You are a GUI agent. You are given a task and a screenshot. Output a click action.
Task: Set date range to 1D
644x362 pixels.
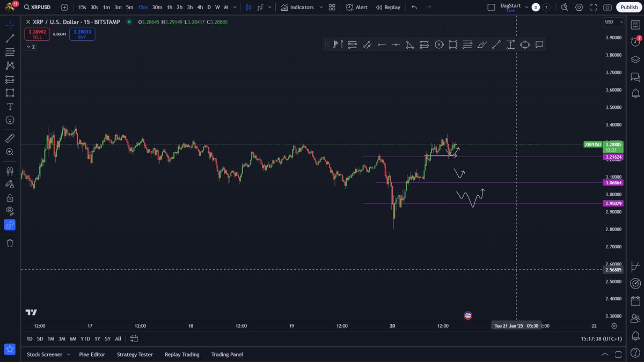pos(30,339)
